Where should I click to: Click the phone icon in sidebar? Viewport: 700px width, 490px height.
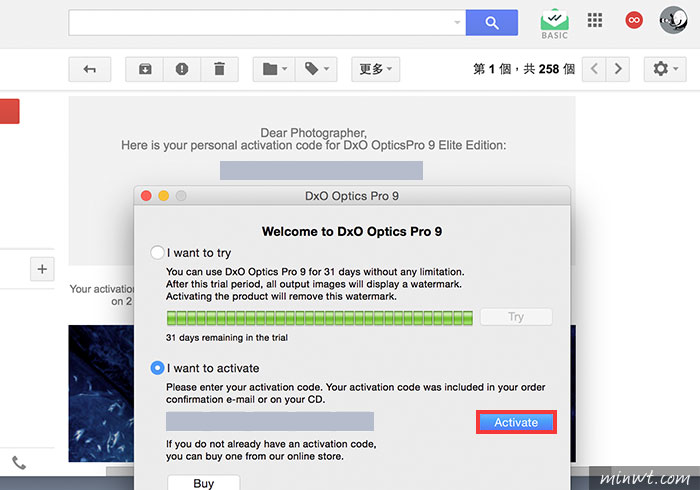19,463
